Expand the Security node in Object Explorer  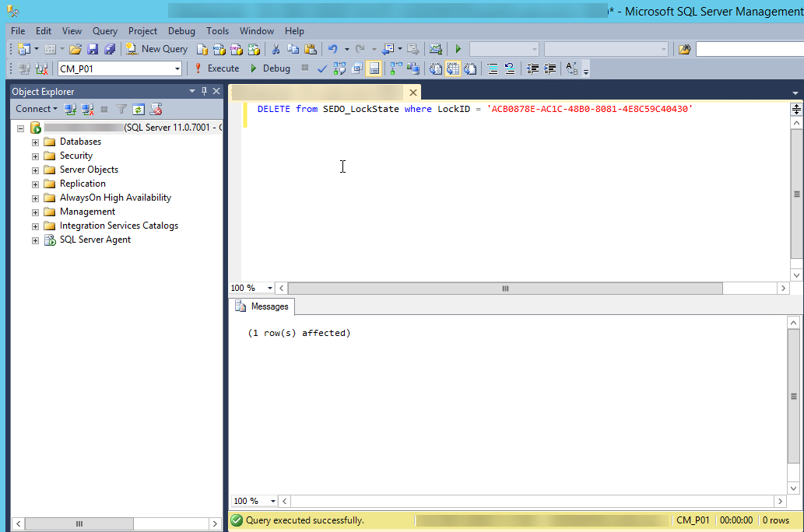click(35, 155)
